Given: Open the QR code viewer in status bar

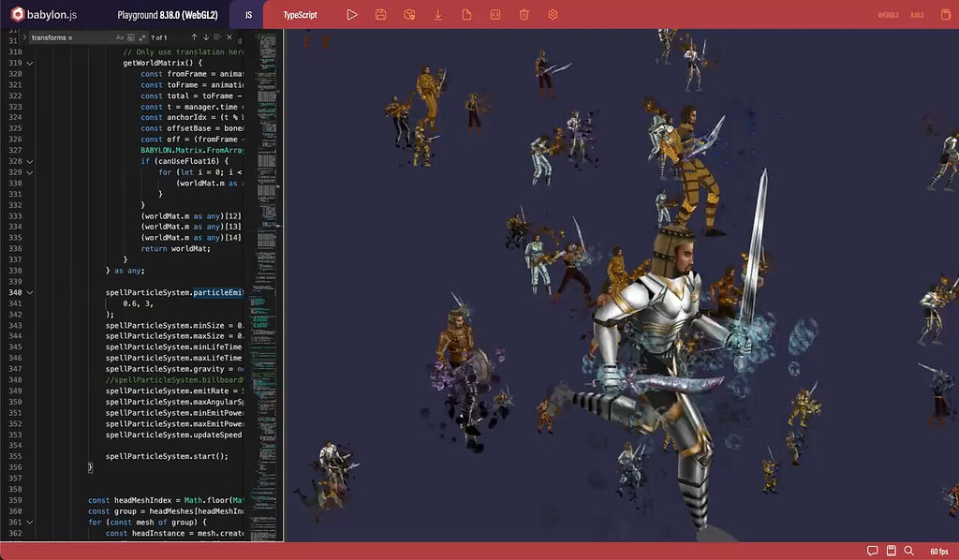Looking at the screenshot, I should (x=890, y=551).
